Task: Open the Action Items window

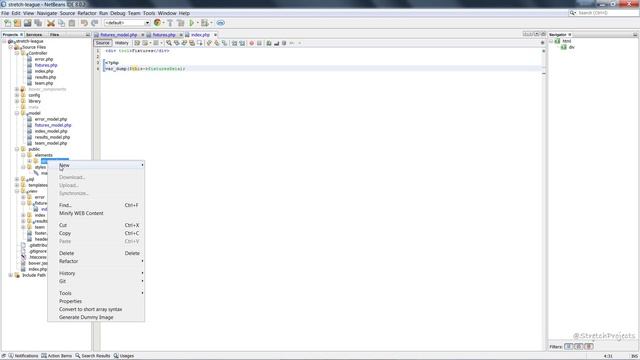Action: (56, 356)
